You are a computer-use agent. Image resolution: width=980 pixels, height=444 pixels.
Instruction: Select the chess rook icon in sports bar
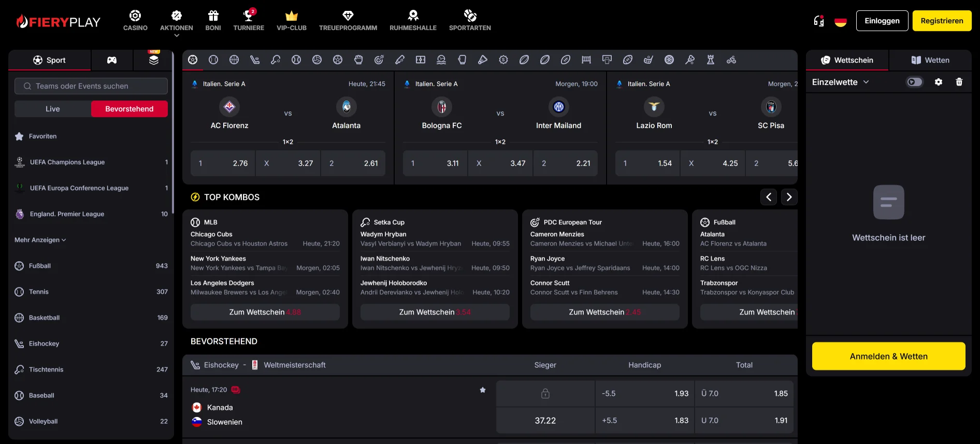pos(711,60)
